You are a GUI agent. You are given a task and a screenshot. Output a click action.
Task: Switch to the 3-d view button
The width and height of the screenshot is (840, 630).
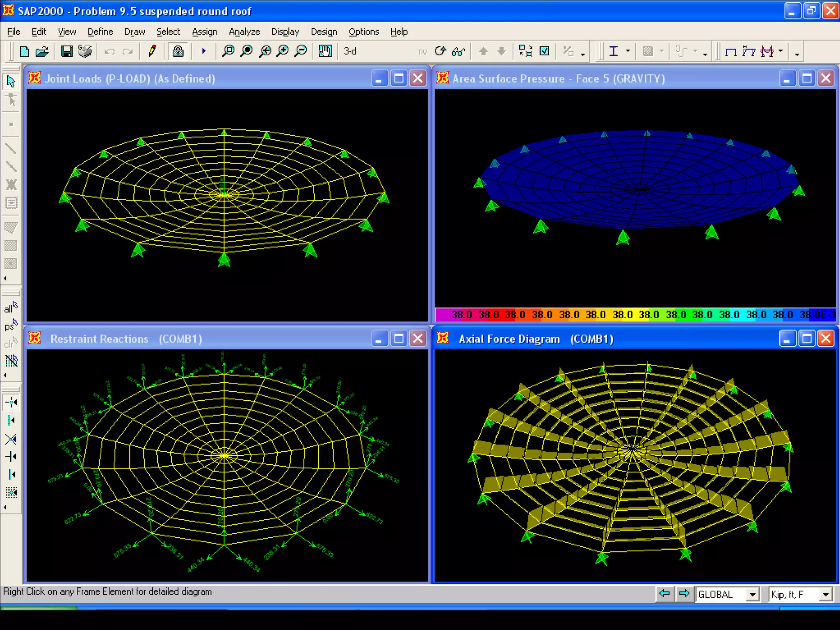click(x=350, y=51)
